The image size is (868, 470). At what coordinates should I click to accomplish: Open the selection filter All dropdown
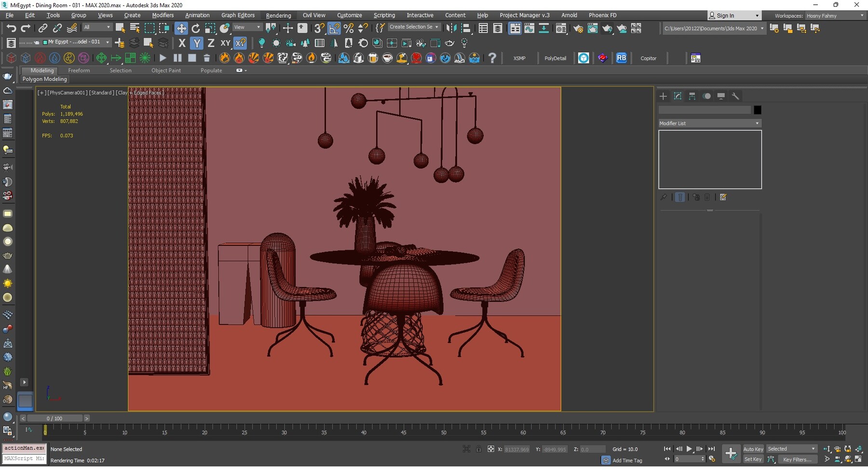96,27
